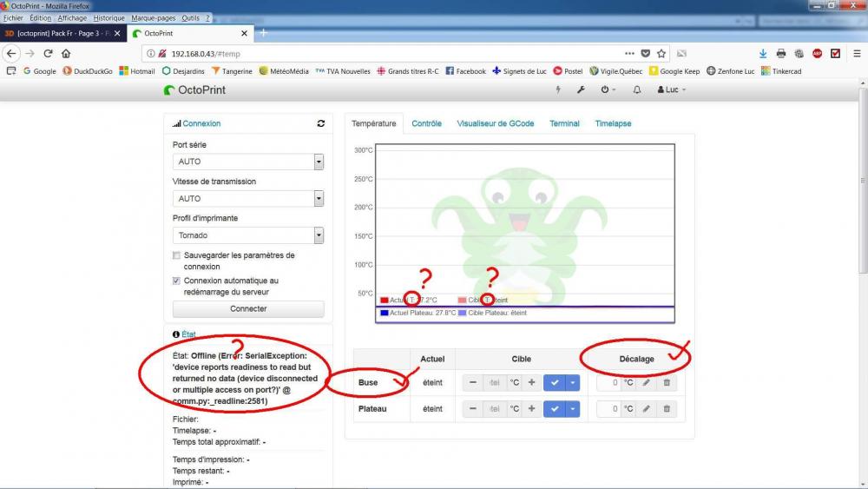Viewport: 868px width, 489px height.
Task: Click the Plateau offset input field
Action: point(608,409)
